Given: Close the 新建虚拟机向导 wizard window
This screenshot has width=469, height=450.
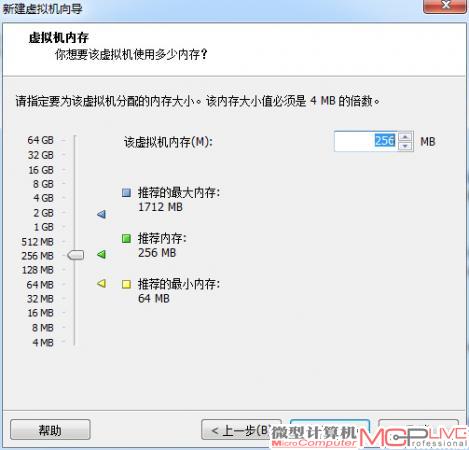Looking at the screenshot, I should point(445,6).
